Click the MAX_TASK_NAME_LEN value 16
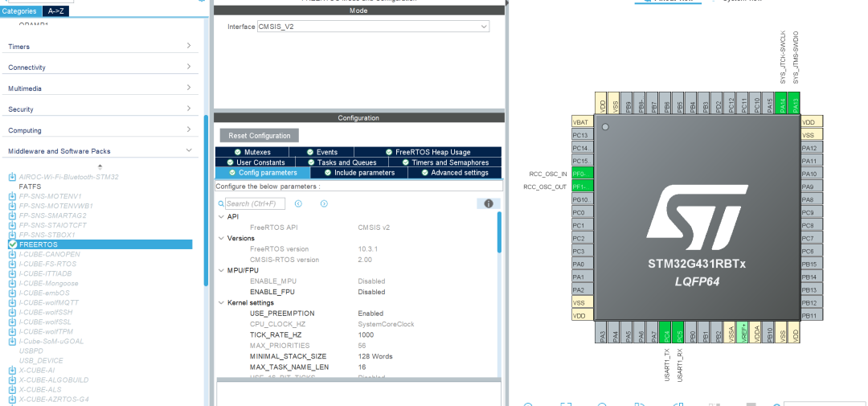The width and height of the screenshot is (868, 406). tap(362, 367)
